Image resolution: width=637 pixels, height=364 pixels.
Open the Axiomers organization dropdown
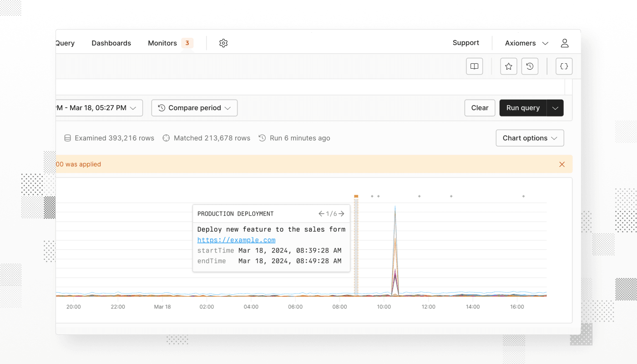click(x=526, y=43)
